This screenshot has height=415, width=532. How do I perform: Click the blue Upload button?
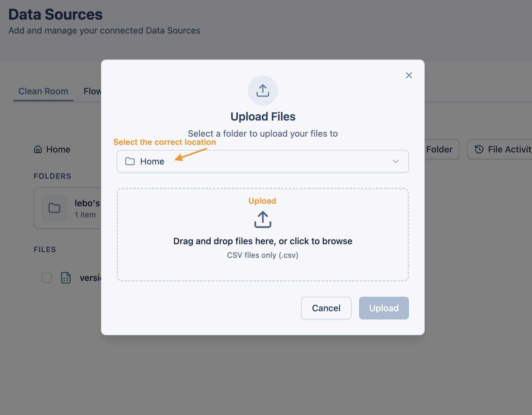point(384,308)
